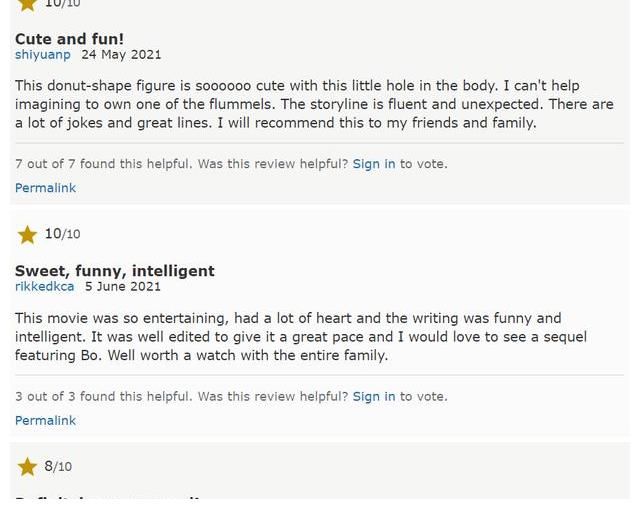
Task: View the shiyuanp user profile
Action: (x=43, y=55)
